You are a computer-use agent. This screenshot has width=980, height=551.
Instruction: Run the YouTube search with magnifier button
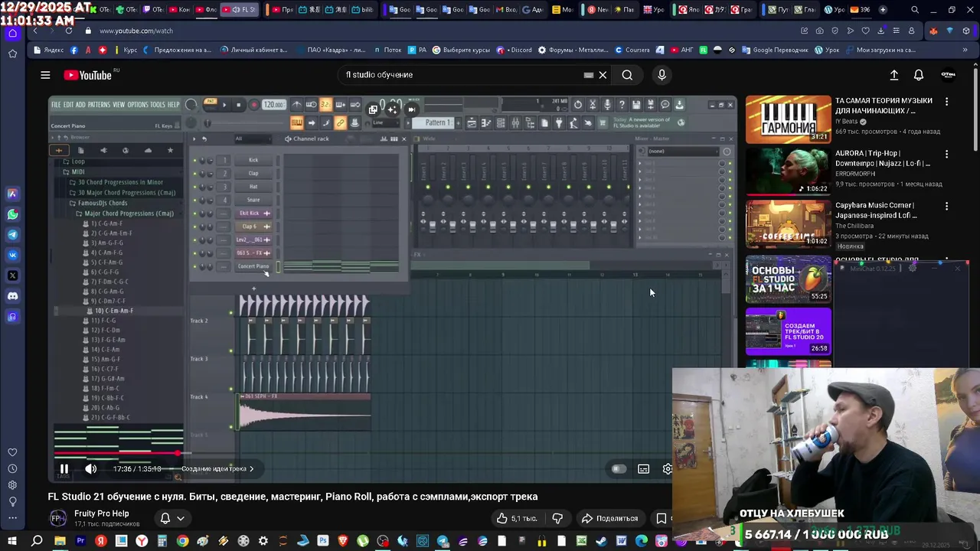pos(627,75)
